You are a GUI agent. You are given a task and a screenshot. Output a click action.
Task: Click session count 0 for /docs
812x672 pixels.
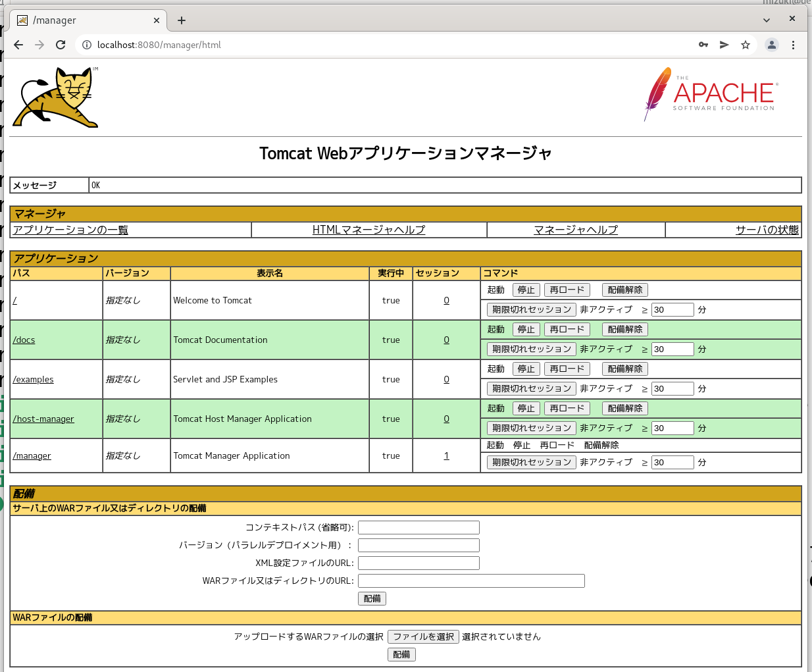[x=446, y=340]
